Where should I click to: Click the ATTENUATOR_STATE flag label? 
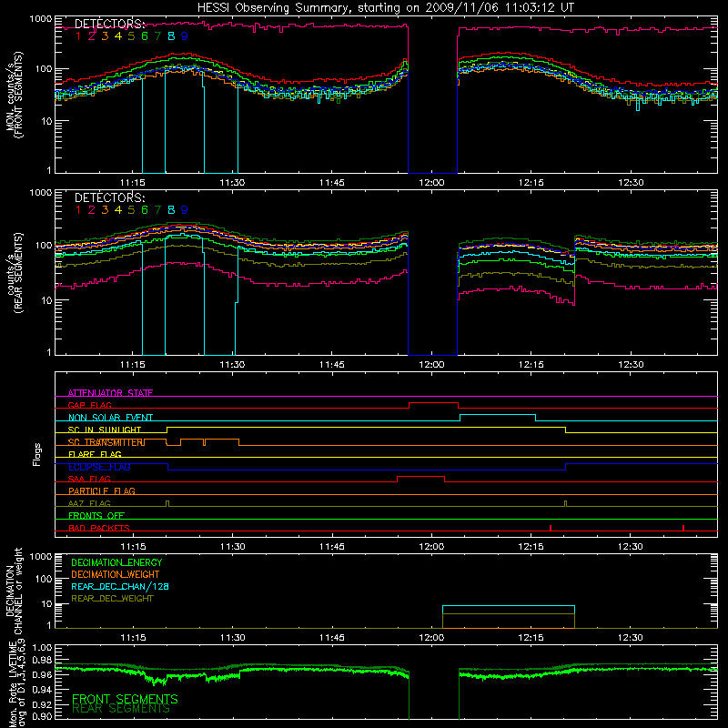click(x=110, y=393)
